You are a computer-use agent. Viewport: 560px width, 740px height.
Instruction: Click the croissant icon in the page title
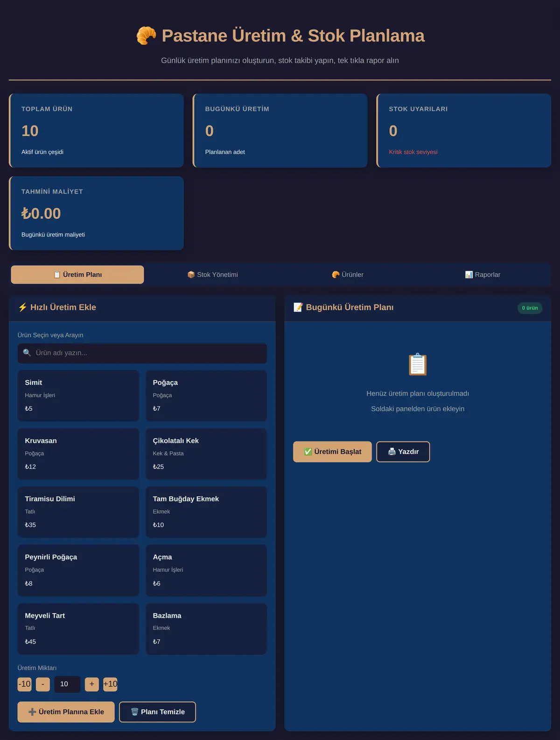point(146,36)
